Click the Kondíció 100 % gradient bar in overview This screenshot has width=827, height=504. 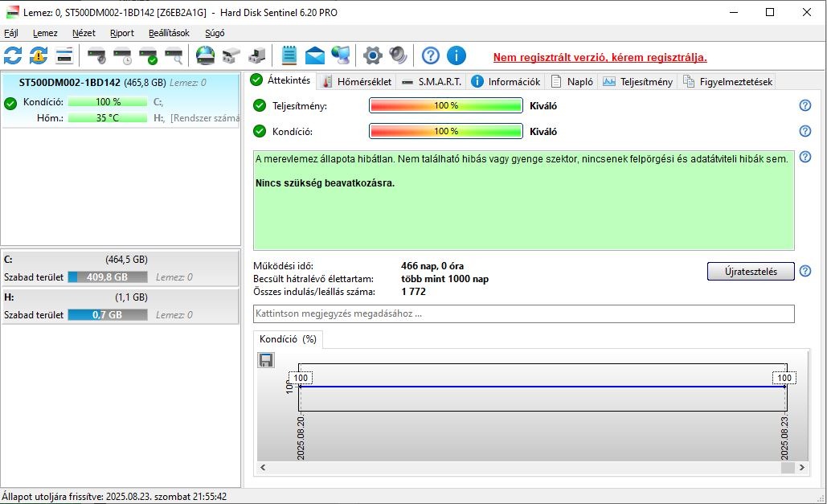click(446, 131)
